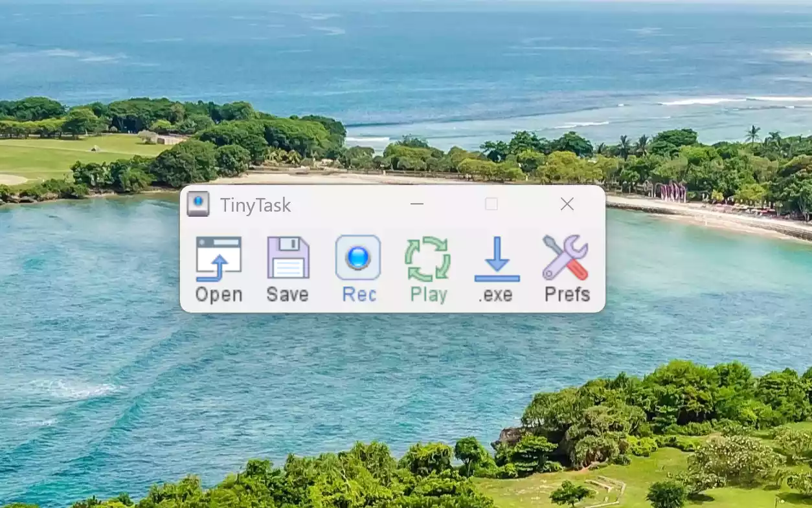Compile recording using the .exe icon
The image size is (812, 508).
click(497, 258)
